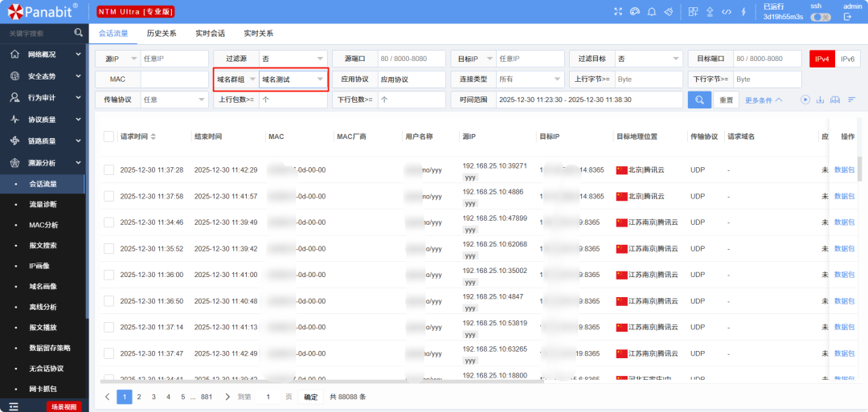Run the query with blue search button

(x=700, y=100)
